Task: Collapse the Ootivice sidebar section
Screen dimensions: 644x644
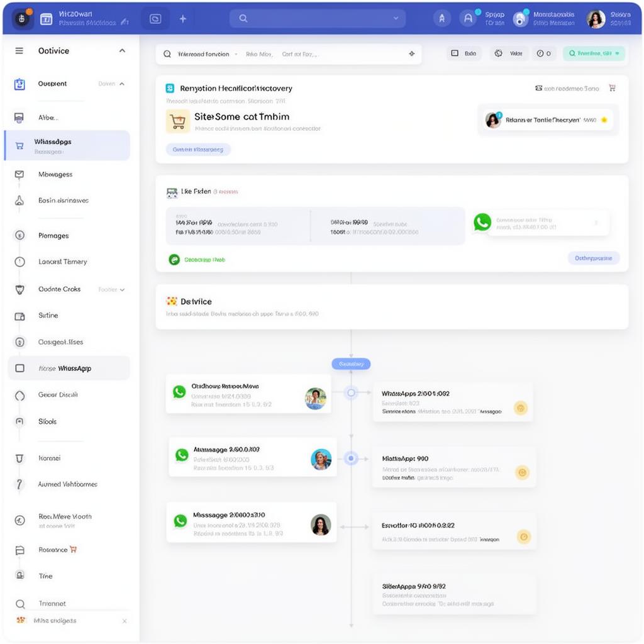Action: [x=122, y=51]
